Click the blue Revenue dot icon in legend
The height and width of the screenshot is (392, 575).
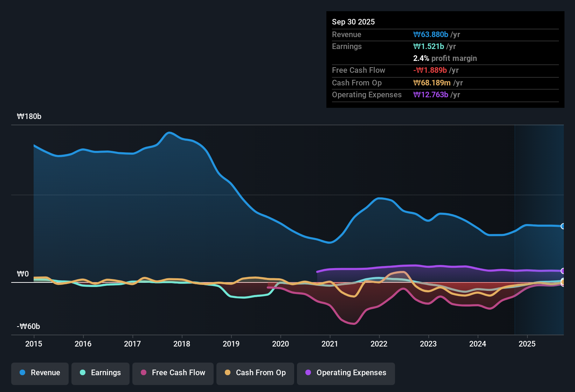click(22, 373)
